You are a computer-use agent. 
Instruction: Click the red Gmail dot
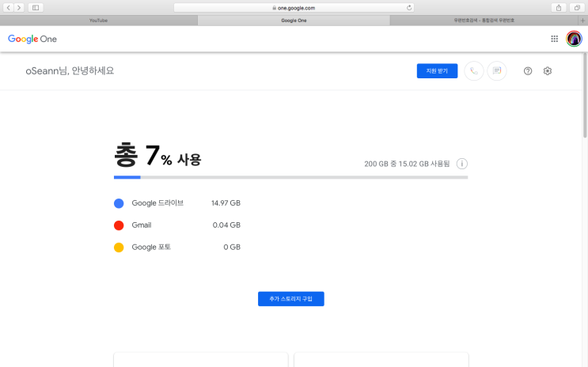point(119,225)
